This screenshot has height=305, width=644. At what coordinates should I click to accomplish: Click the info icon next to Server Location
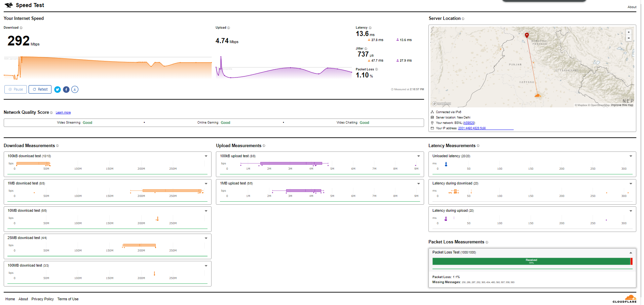pos(463,19)
